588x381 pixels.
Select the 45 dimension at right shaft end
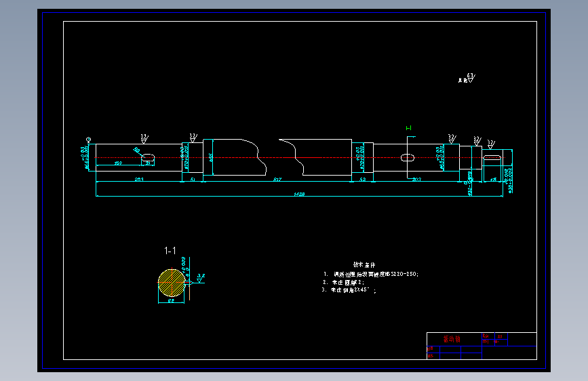(494, 180)
